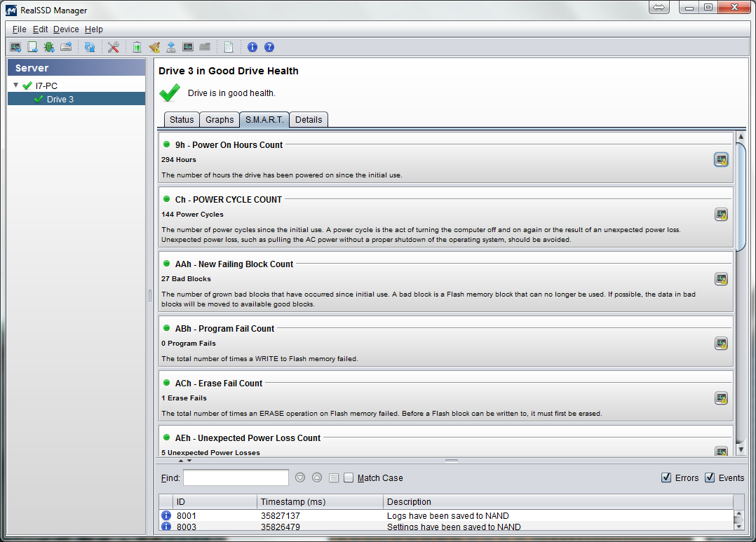
Task: Click the small expand-panel down arrow above Find
Action: (189, 461)
